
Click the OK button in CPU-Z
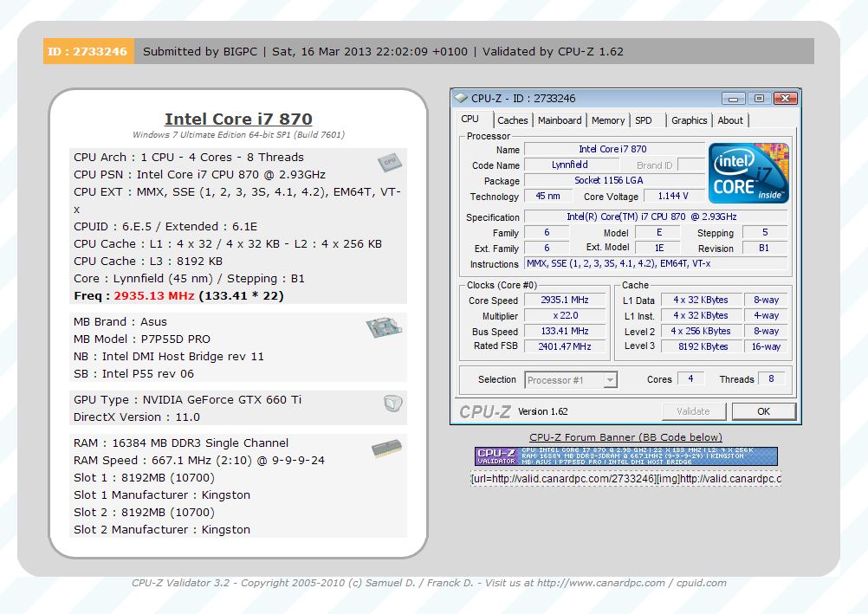[764, 411]
